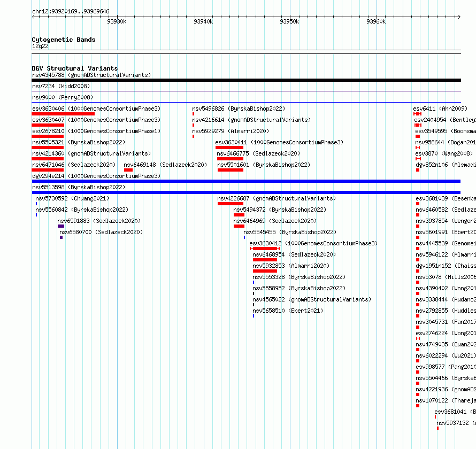The image size is (476, 449).
Task: Click esv998577 variant label
Action: click(446, 367)
